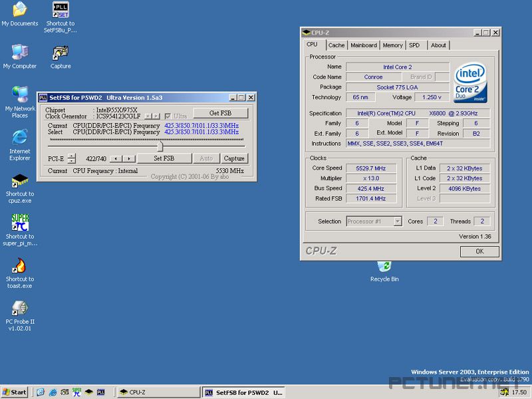The width and height of the screenshot is (532, 399).
Task: Click the Get FSB button
Action: click(x=221, y=113)
